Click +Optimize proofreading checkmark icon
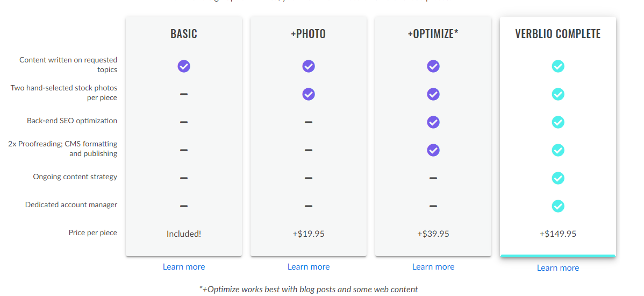The height and width of the screenshot is (296, 644). pos(433,150)
